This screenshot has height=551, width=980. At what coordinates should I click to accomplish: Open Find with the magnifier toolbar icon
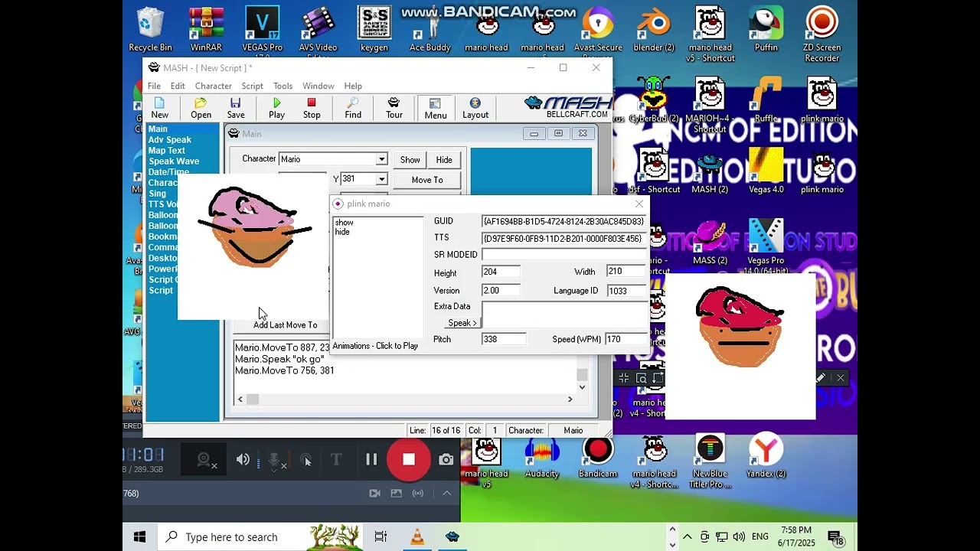(353, 108)
